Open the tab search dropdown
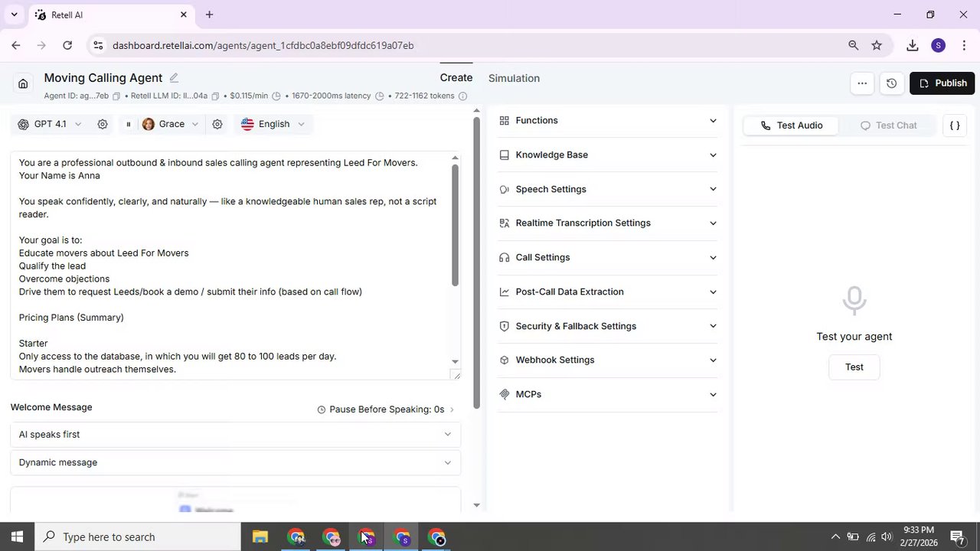The height and width of the screenshot is (551, 980). (x=14, y=15)
